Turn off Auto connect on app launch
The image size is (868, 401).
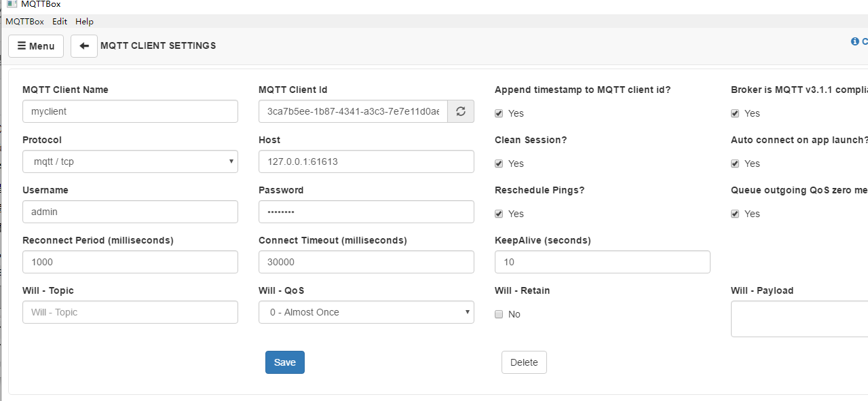(x=735, y=164)
